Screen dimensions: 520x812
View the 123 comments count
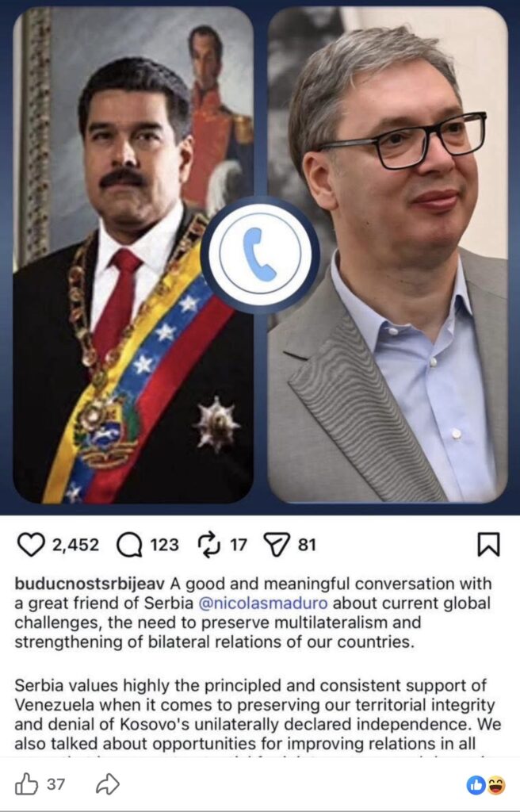[x=164, y=545]
